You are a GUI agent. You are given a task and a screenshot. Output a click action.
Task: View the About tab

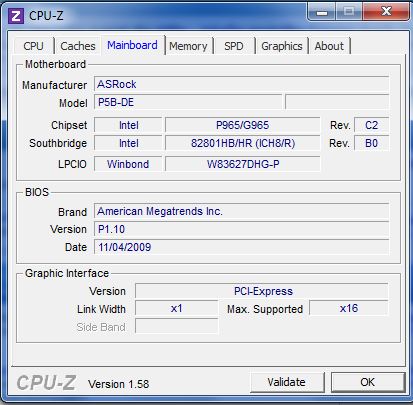coord(329,46)
